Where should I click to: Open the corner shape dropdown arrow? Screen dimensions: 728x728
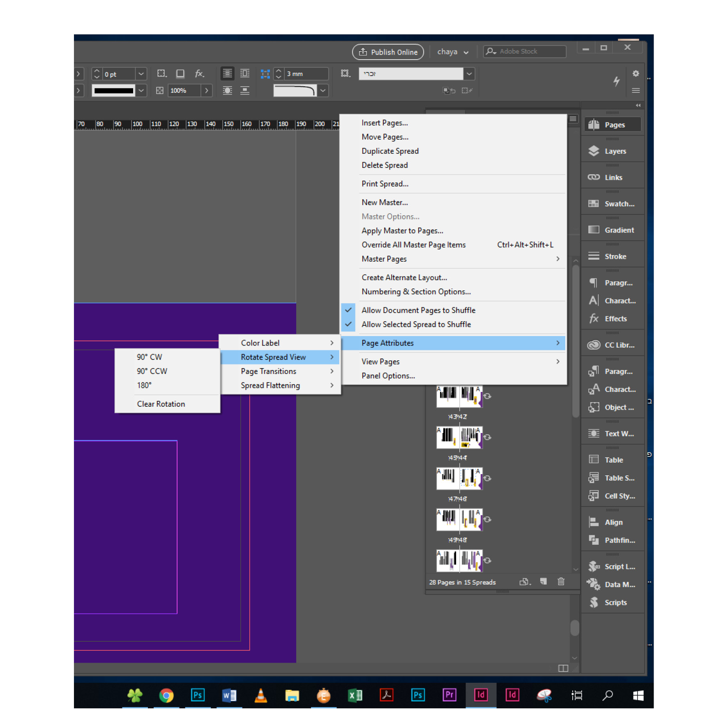323,91
